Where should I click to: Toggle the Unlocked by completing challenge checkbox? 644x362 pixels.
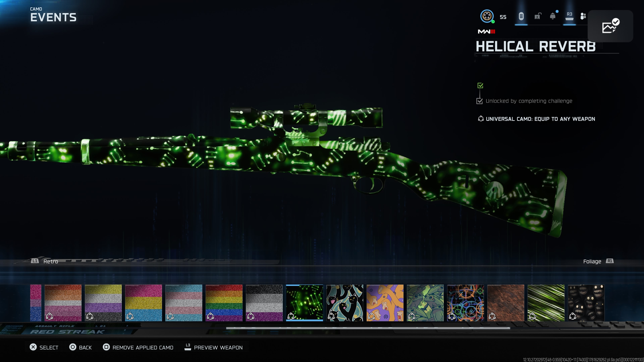point(479,101)
